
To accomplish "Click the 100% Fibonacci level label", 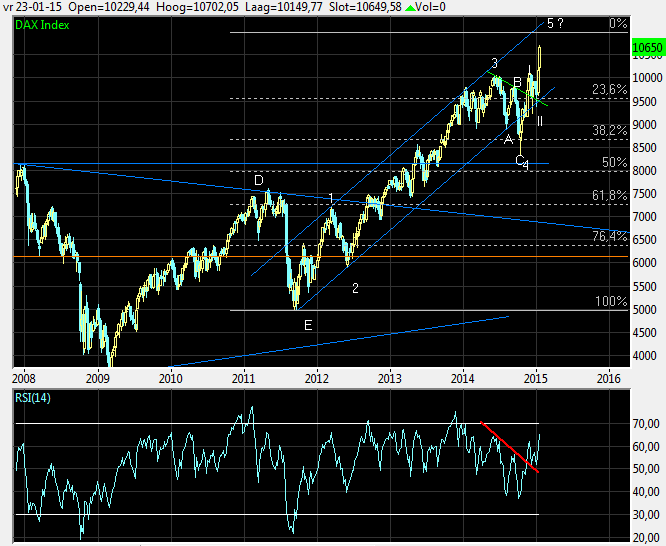I will [x=611, y=301].
